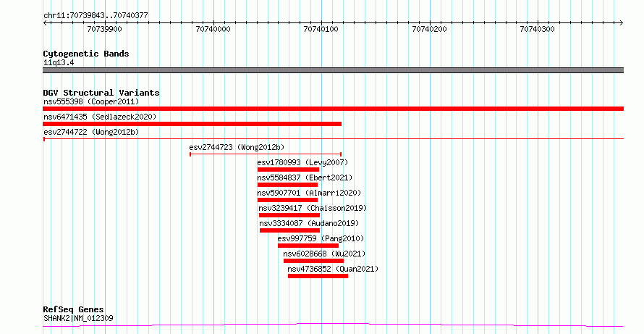Click the nsv555398 (Cooper2011) variant bar

[x=333, y=109]
